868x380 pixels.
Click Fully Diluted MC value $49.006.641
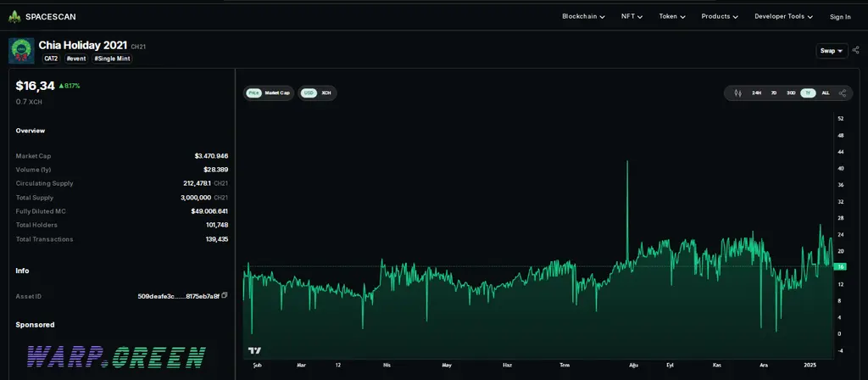[x=209, y=211]
